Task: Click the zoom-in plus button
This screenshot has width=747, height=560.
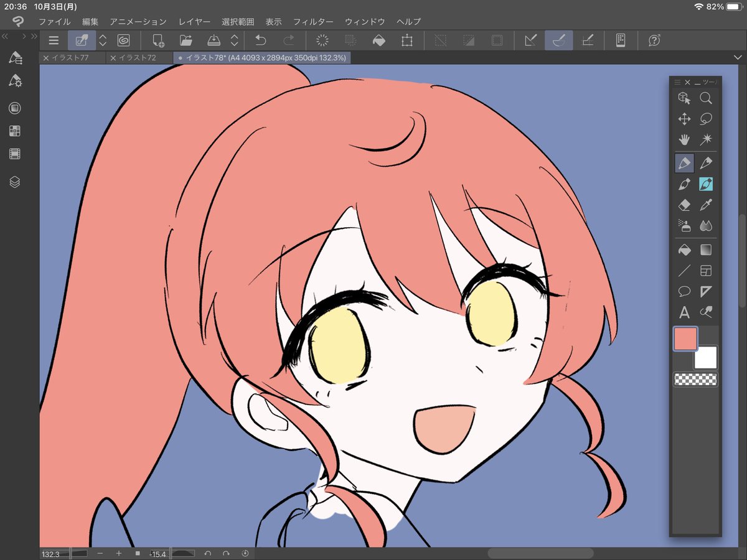Action: click(x=119, y=553)
